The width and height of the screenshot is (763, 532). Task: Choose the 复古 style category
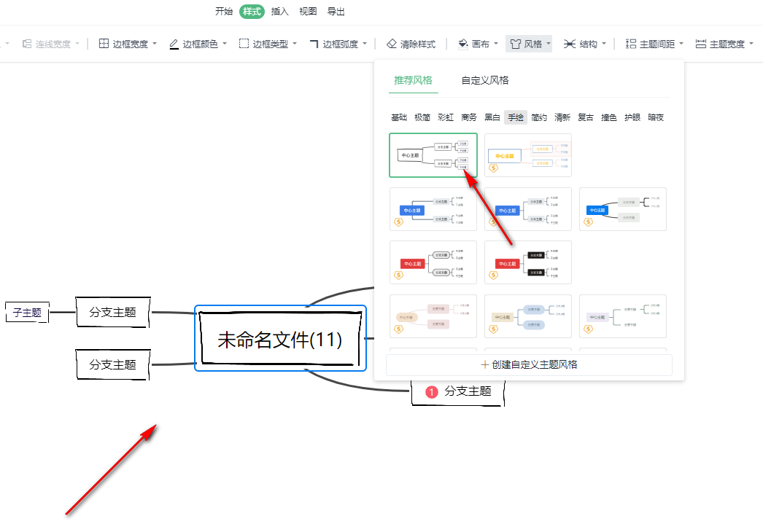586,117
